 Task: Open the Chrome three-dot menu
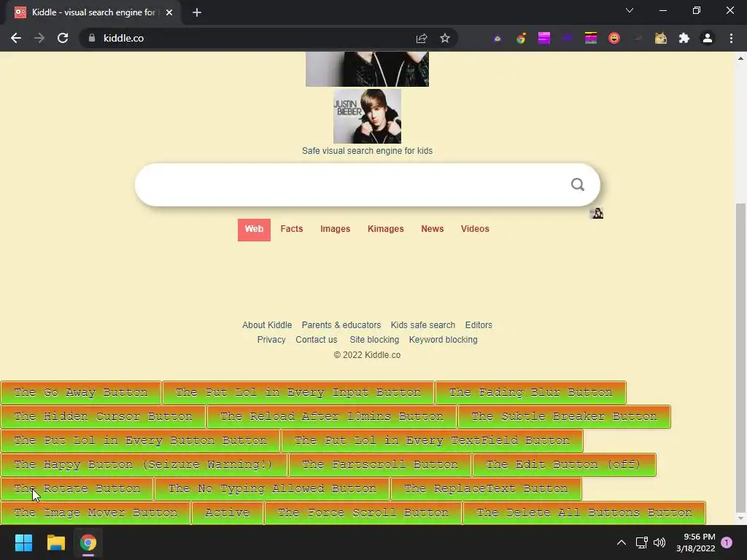(x=731, y=38)
